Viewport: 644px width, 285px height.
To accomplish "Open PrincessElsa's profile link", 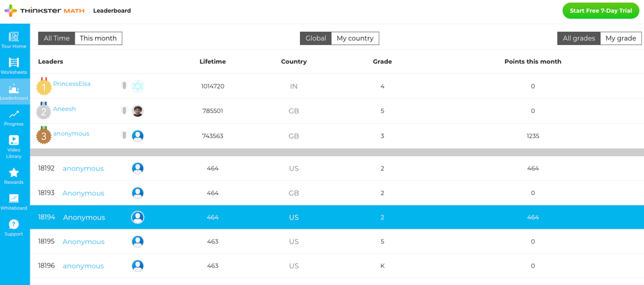I will [72, 84].
